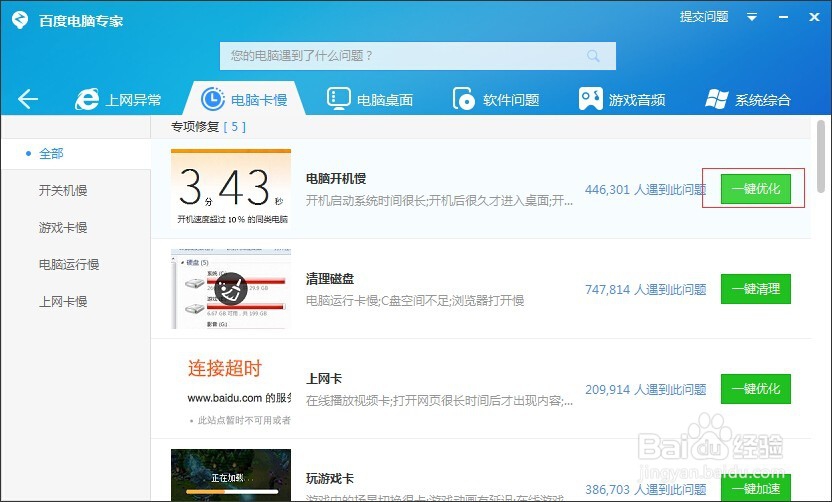Viewport: 832px width, 502px height.
Task: Select 全部 in the sidebar
Action: [51, 154]
